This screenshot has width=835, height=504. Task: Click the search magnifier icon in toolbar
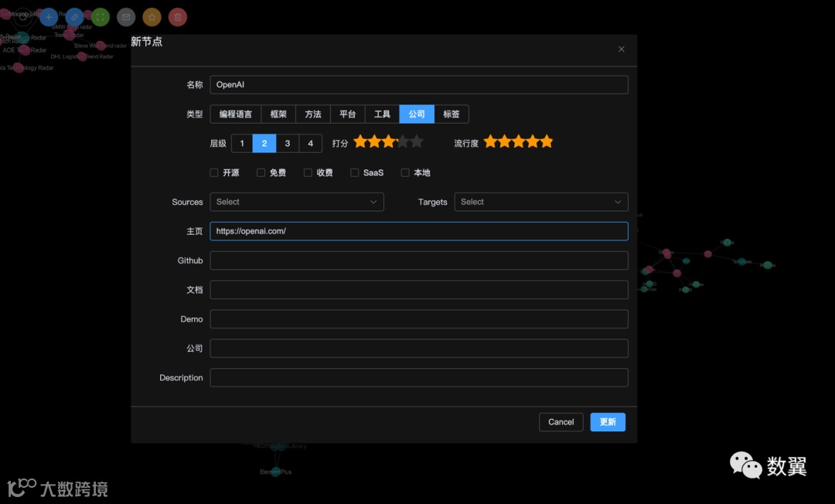point(22,17)
